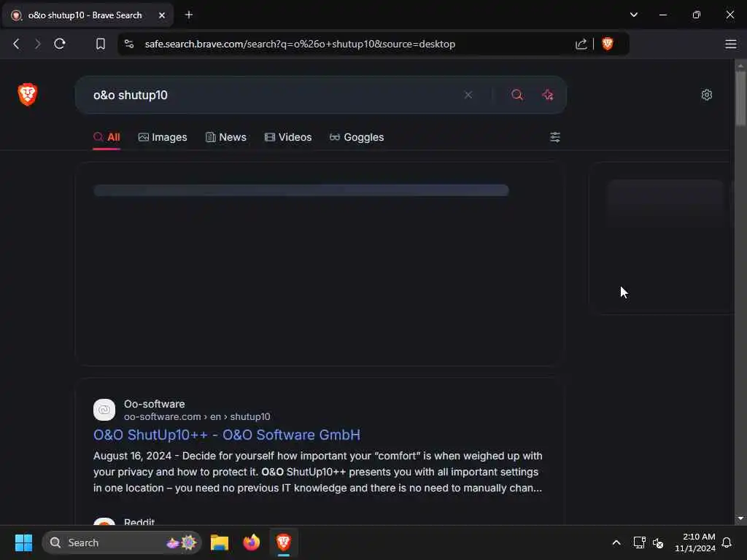The image size is (747, 560).
Task: Click the muted volume tray icon
Action: pyautogui.click(x=658, y=542)
